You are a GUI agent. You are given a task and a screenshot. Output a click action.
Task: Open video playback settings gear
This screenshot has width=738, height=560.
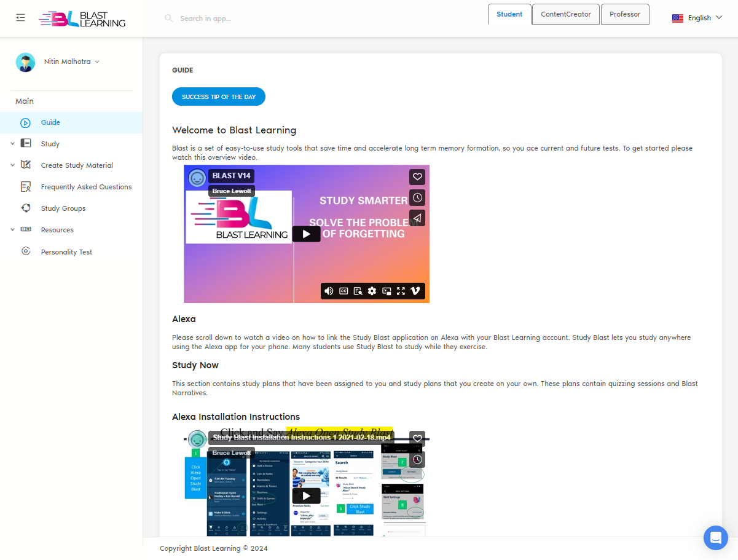point(372,291)
